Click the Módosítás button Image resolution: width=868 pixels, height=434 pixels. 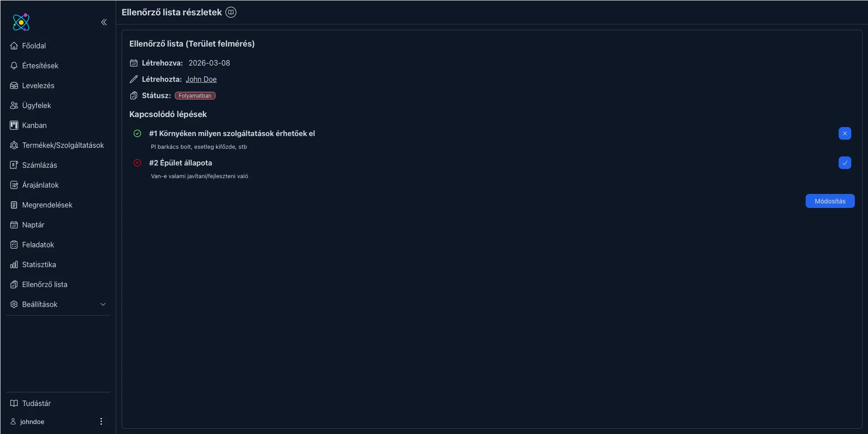(830, 201)
